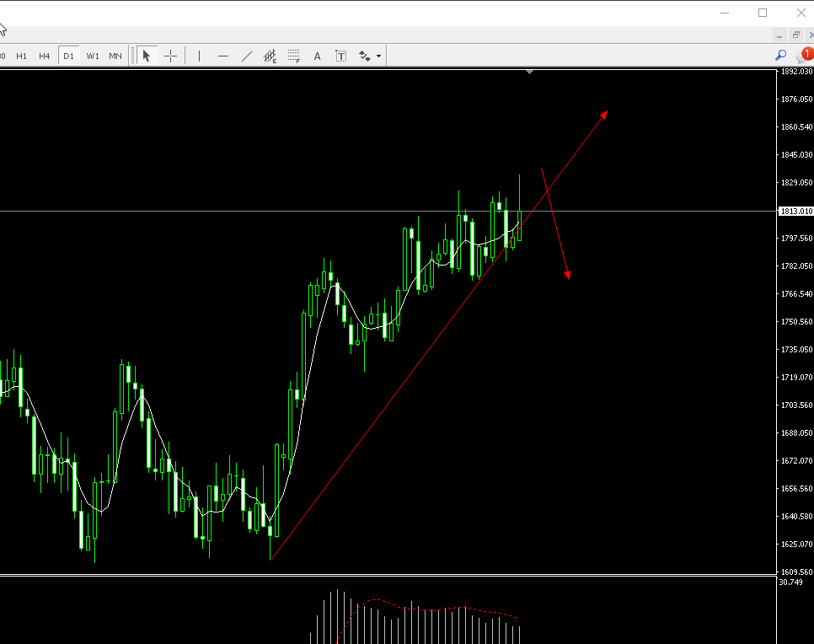Pick the vertical line drawing tool
The image size is (814, 644).
(199, 56)
